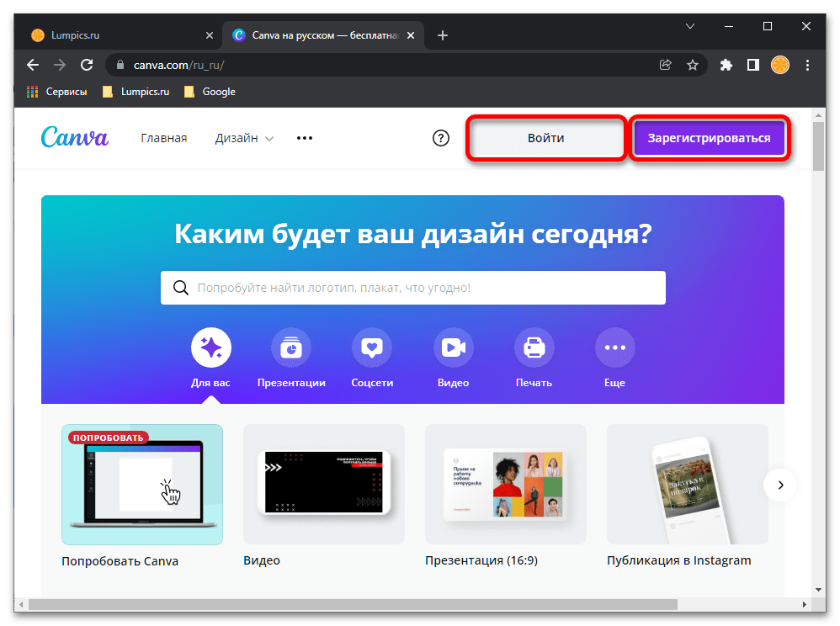Image resolution: width=840 pixels, height=626 pixels.
Task: Choose the 'Печать' printer icon
Action: (x=534, y=347)
